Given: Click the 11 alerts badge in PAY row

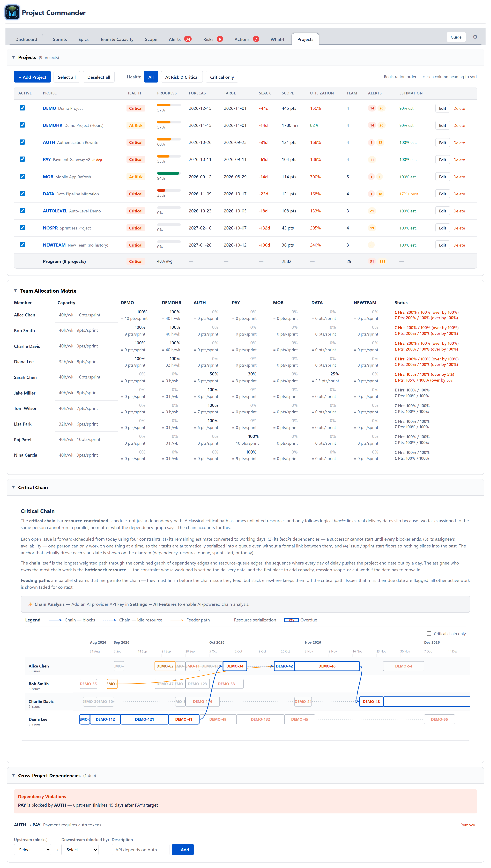Looking at the screenshot, I should pos(372,160).
